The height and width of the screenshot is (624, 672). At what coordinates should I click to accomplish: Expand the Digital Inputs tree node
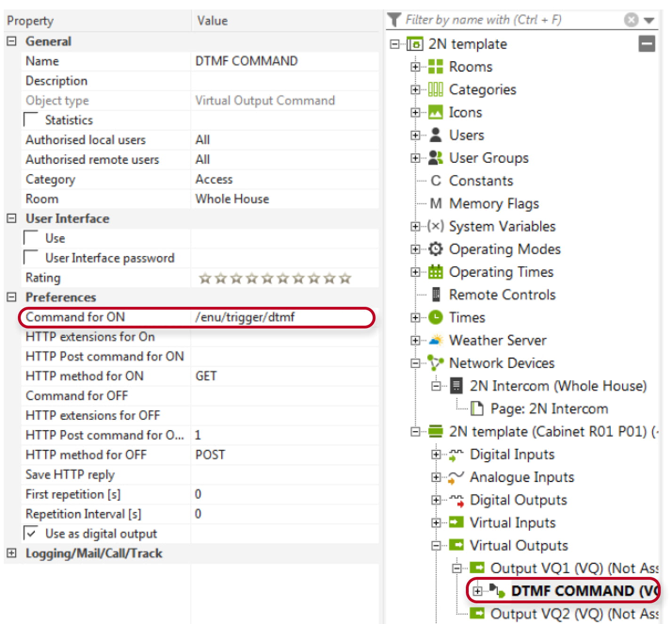pyautogui.click(x=436, y=455)
